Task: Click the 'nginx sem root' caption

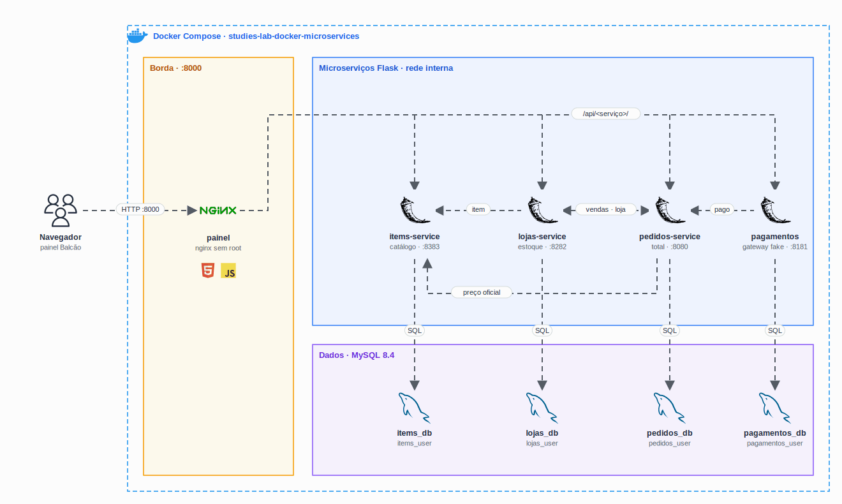Action: (x=218, y=248)
